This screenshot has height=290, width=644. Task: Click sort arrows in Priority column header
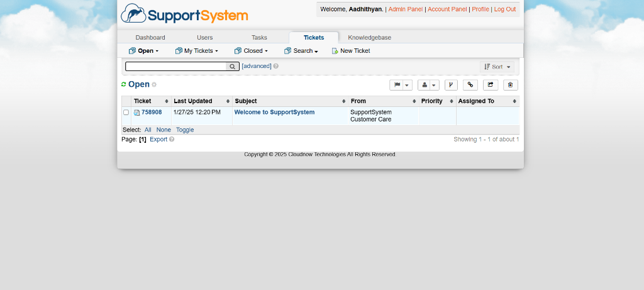click(x=452, y=101)
